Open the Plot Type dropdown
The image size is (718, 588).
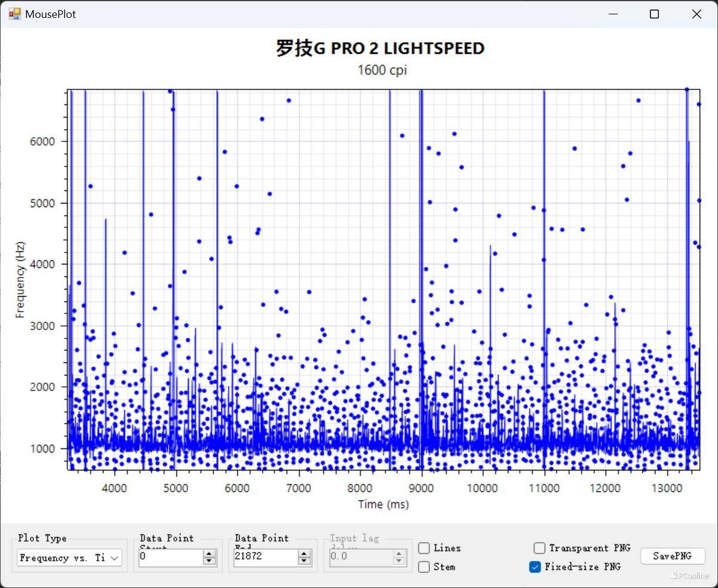point(69,558)
